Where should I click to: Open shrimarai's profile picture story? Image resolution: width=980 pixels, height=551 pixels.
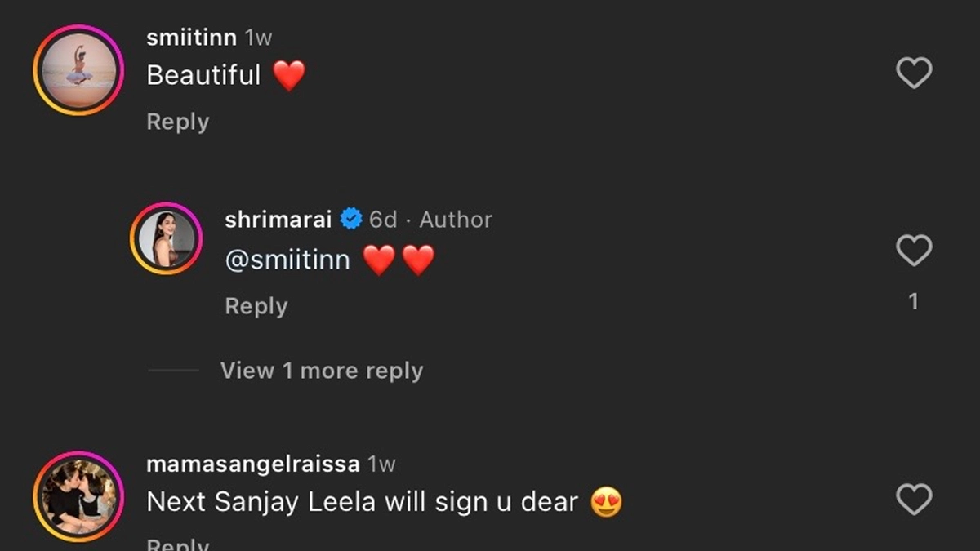click(x=167, y=239)
